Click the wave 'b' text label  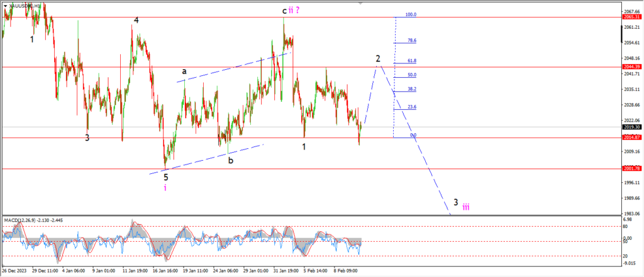[231, 160]
